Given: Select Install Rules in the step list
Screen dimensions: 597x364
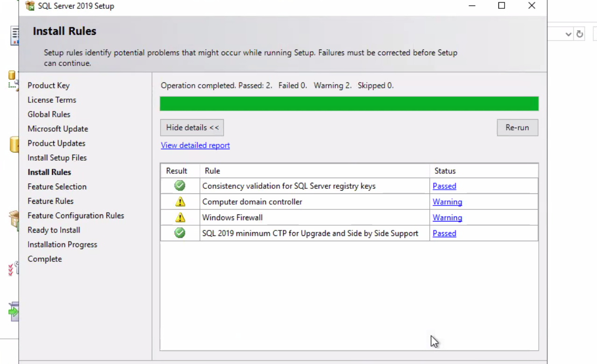Looking at the screenshot, I should (49, 172).
